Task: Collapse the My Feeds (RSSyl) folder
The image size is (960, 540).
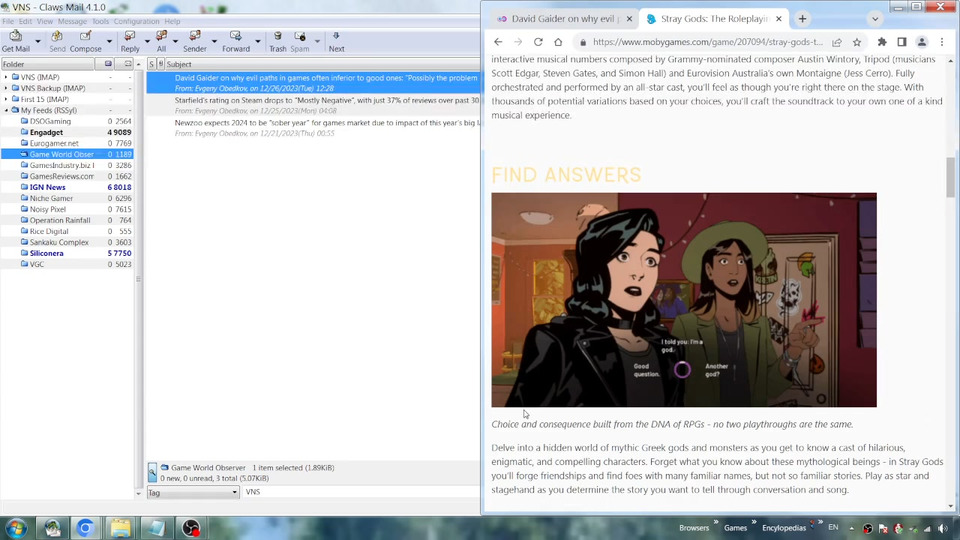Action: [6, 110]
